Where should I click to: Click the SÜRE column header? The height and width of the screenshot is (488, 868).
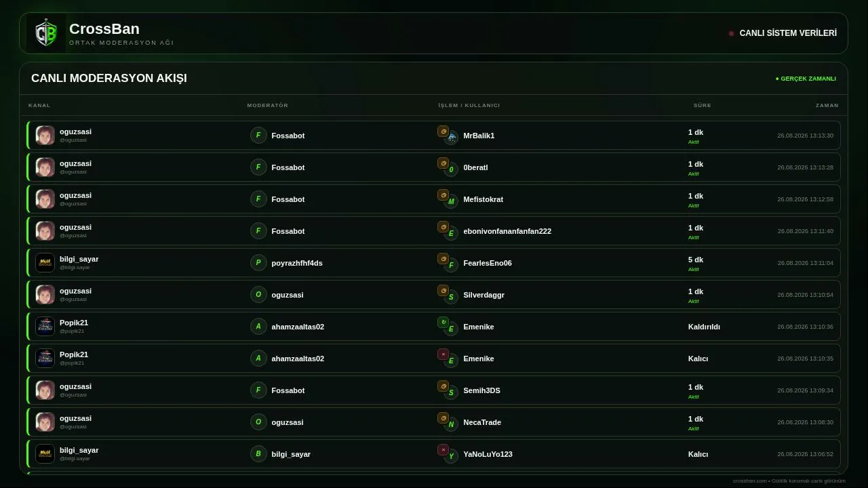point(703,106)
